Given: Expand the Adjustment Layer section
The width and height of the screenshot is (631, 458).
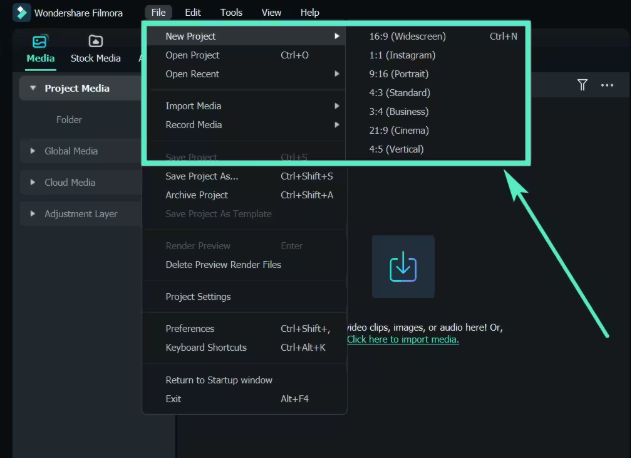Looking at the screenshot, I should coord(33,214).
